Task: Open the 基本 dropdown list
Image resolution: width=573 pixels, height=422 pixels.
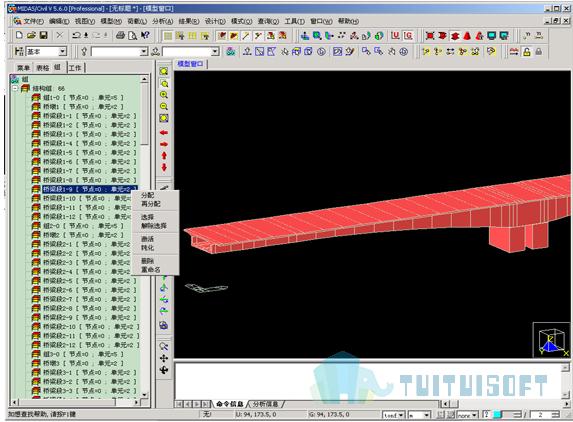Action: (x=62, y=52)
